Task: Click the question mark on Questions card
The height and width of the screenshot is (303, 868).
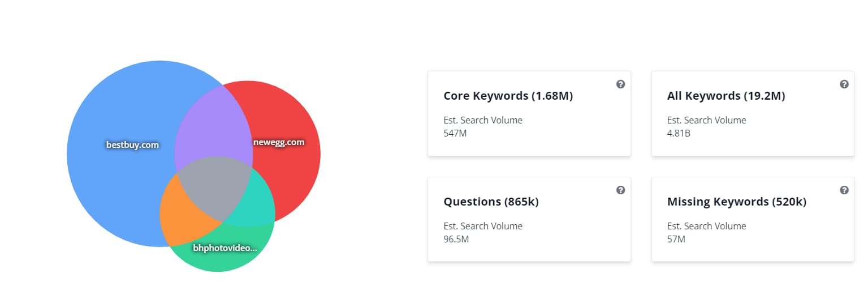Action: coord(620,190)
